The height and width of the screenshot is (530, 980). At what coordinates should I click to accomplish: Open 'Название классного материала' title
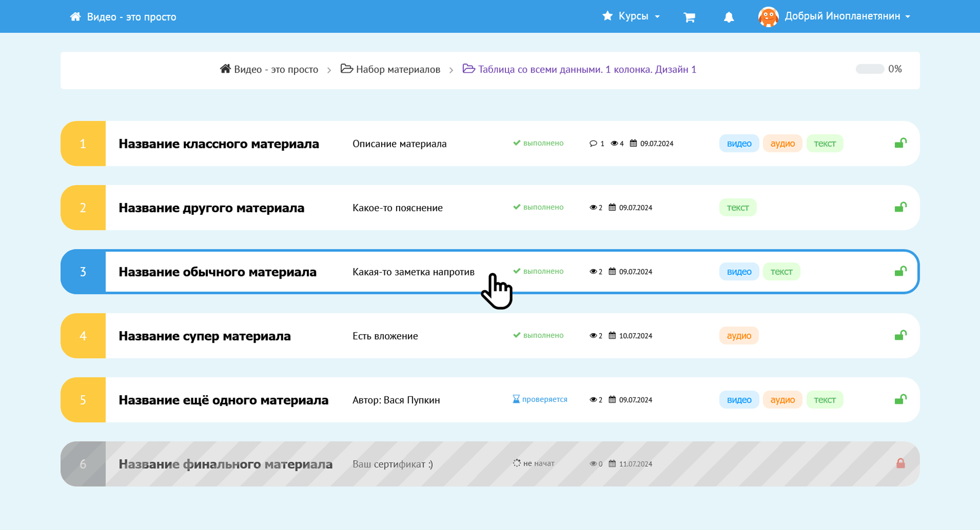point(218,144)
